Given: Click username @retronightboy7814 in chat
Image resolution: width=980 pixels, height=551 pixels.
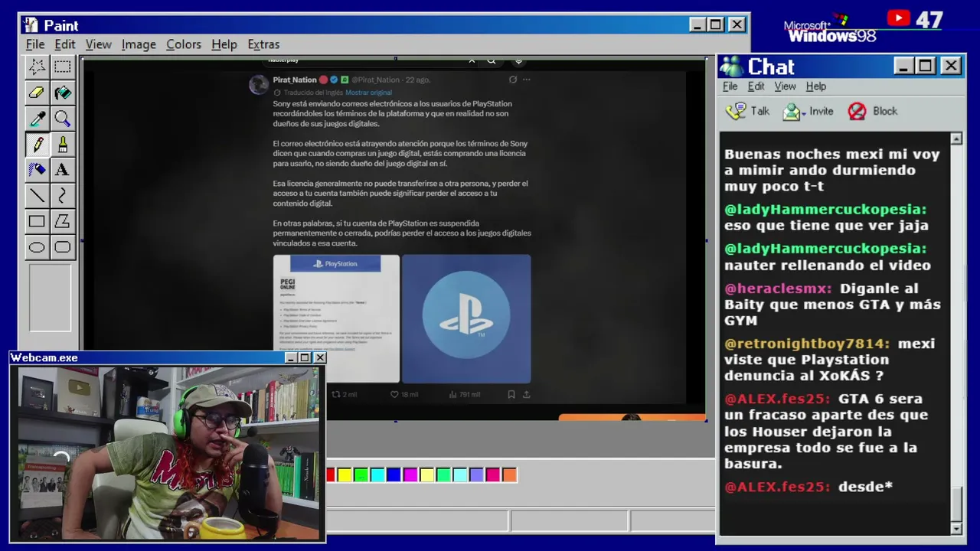Looking at the screenshot, I should point(808,344).
